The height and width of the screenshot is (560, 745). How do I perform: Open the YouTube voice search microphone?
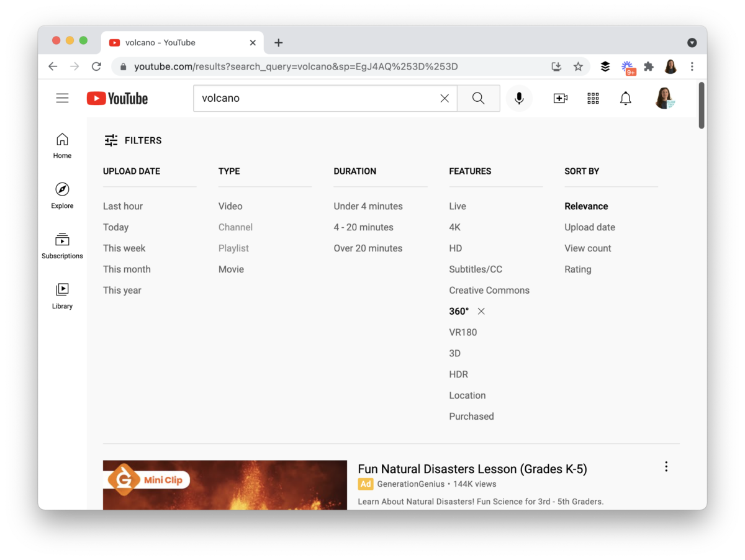point(519,98)
